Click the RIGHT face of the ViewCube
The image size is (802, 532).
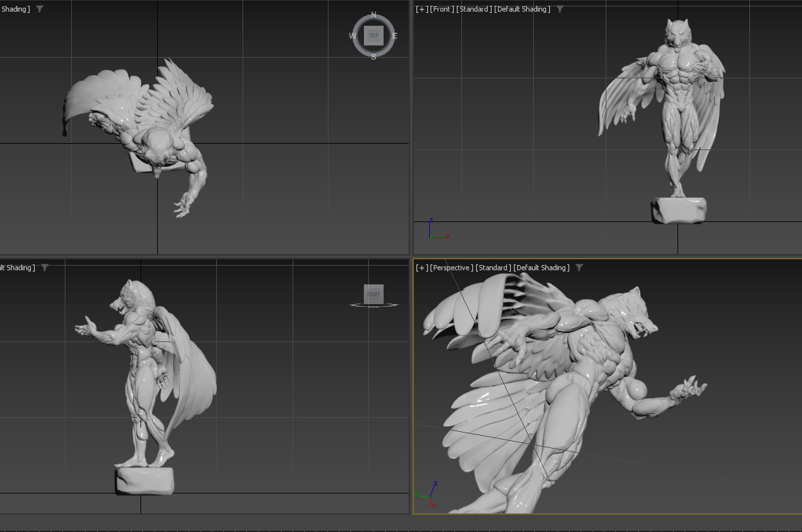[x=373, y=294]
